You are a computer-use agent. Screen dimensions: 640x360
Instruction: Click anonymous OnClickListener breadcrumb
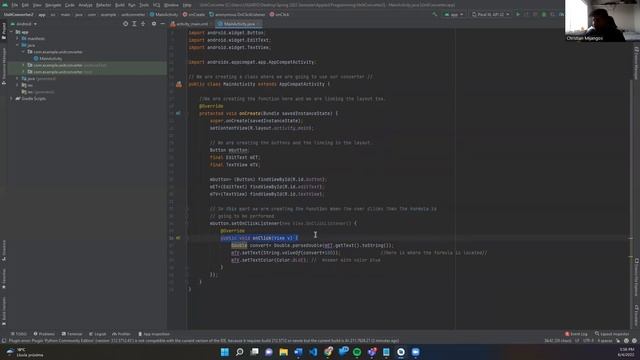(x=237, y=14)
